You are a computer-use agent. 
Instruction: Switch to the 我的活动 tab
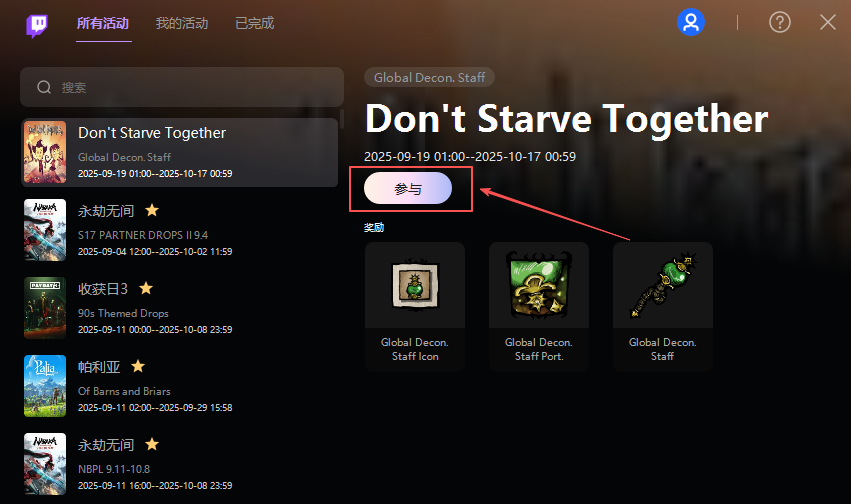(x=182, y=23)
